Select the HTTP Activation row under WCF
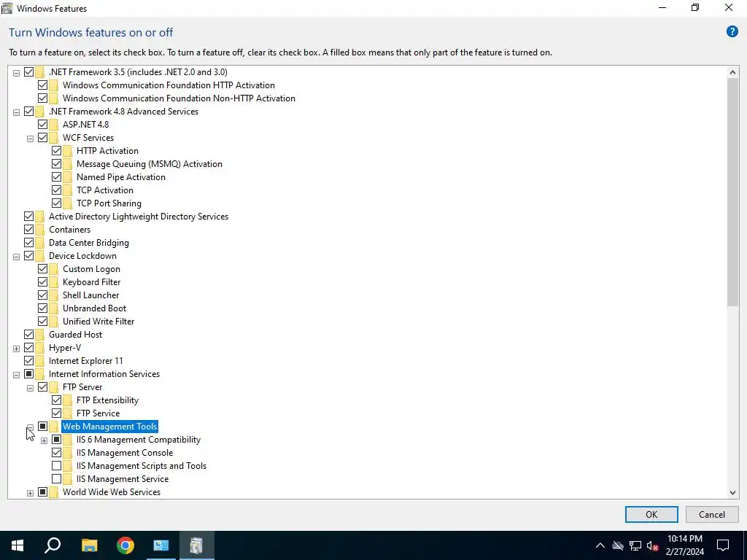747x560 pixels. point(107,150)
